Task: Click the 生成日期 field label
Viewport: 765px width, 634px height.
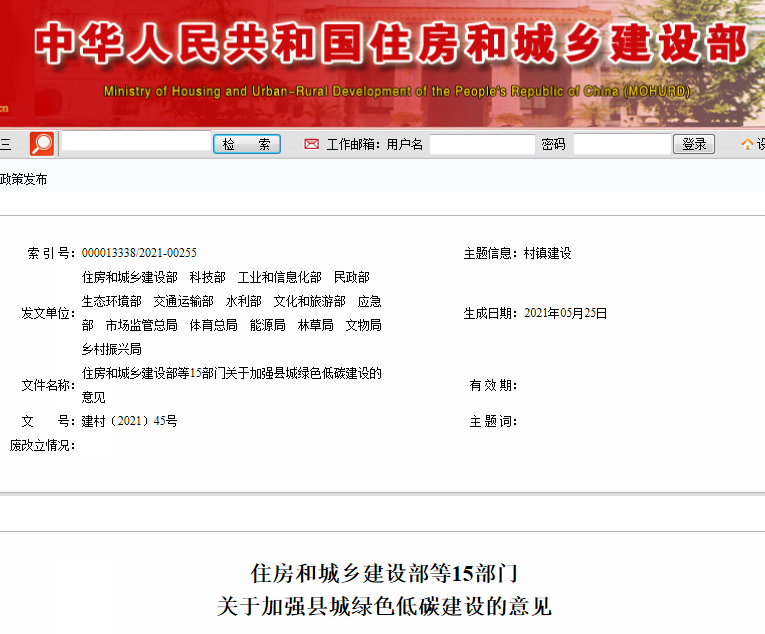Action: 490,313
